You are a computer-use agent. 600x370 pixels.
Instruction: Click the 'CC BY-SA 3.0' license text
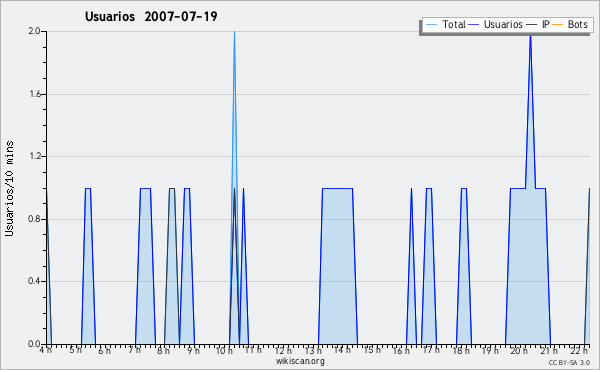point(569,363)
